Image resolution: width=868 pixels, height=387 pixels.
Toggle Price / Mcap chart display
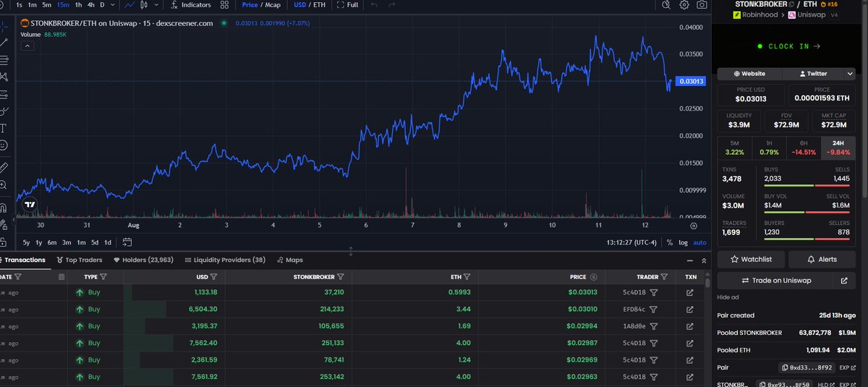point(261,5)
